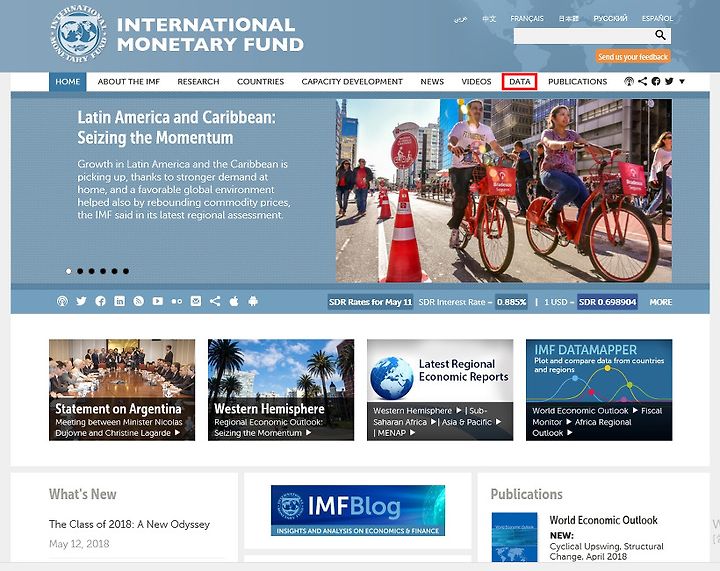Click Facebook icon in the social strip

point(100,301)
